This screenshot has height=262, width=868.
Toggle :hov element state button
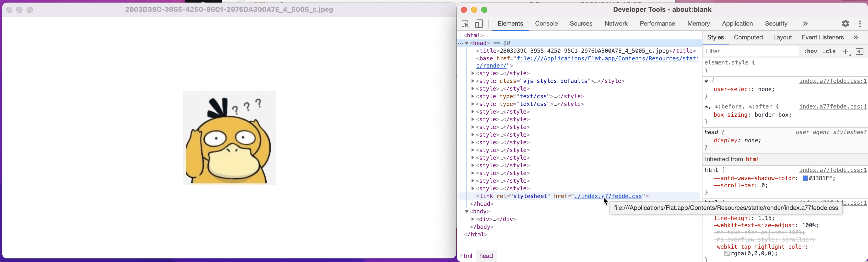(810, 51)
